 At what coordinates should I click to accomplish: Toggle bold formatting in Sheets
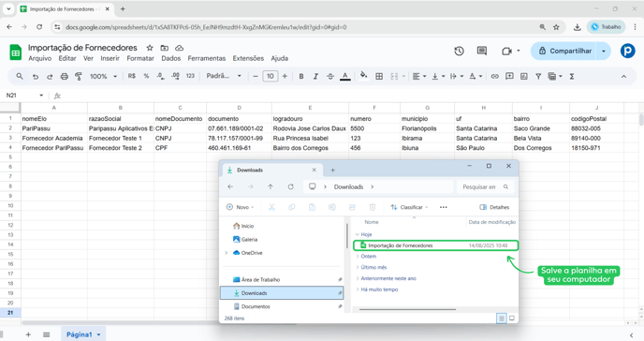pos(301,77)
